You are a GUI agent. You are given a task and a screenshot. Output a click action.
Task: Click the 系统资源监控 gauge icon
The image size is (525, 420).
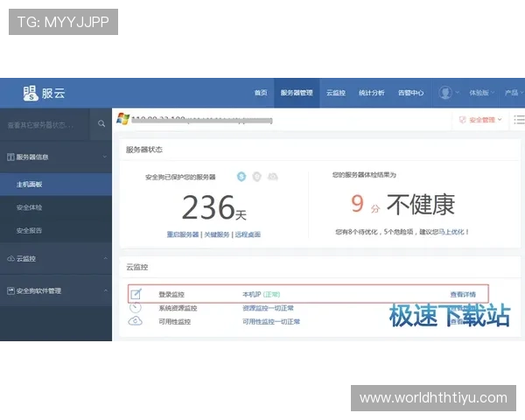136,307
